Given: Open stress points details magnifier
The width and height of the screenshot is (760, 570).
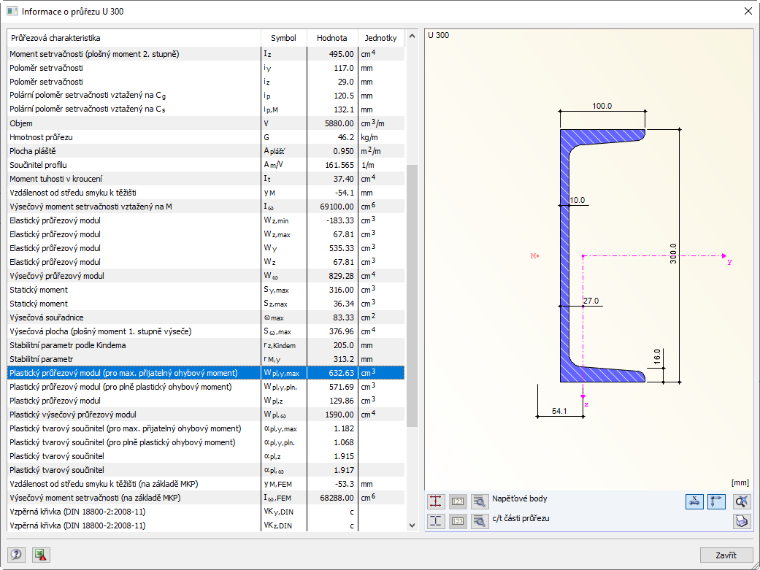Looking at the screenshot, I should 479,501.
